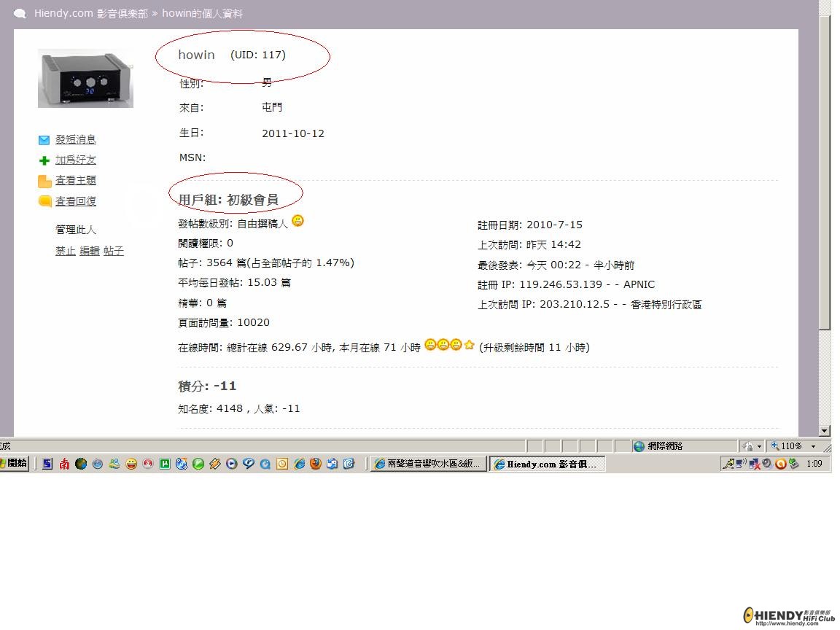The image size is (840, 630).
Task: Click the 頁面訪問量: 10020 text
Action: click(x=224, y=322)
